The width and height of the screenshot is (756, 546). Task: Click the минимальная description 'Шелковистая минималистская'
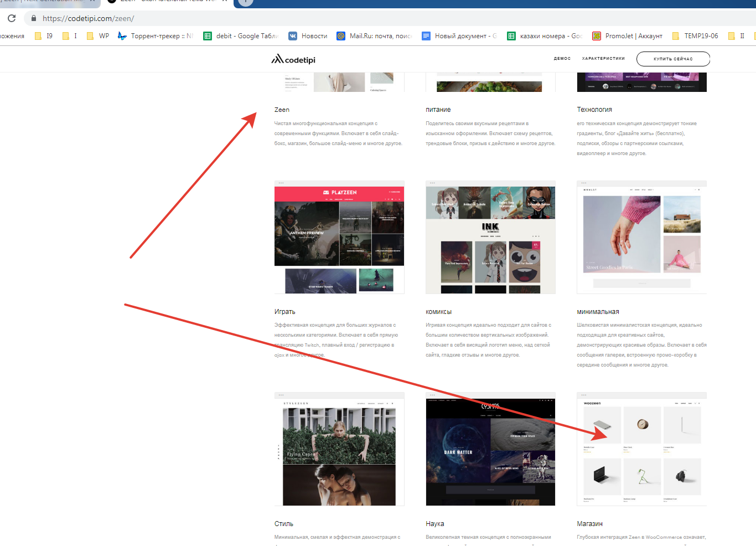[641, 345]
